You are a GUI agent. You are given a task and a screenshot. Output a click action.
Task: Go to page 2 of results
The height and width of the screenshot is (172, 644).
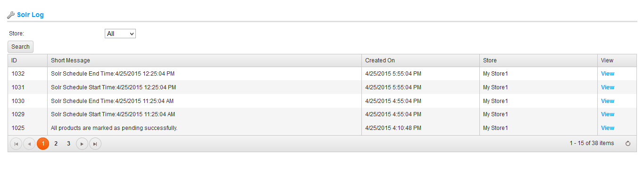[56, 144]
